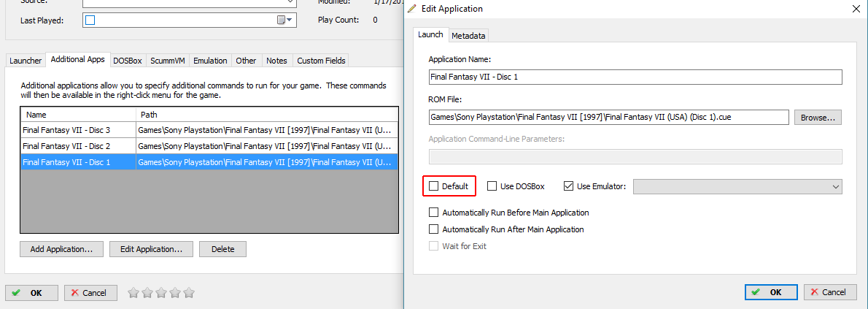Close the Edit Application dialog
Viewport: 868px width, 309px height.
tap(856, 9)
